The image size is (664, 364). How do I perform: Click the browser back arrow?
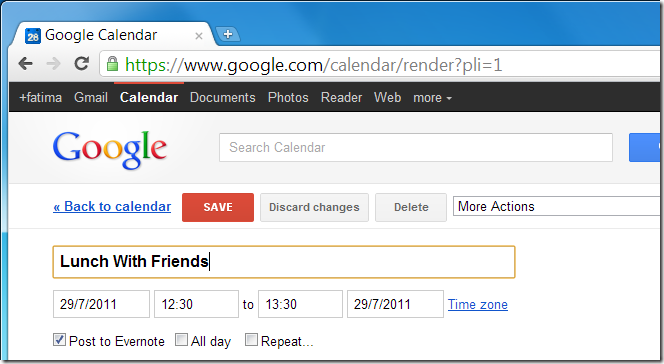[x=26, y=64]
